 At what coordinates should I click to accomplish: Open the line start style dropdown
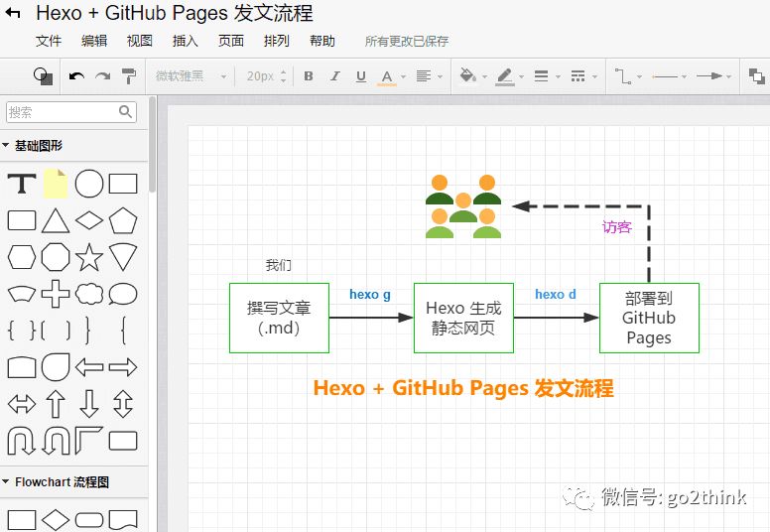[x=669, y=76]
